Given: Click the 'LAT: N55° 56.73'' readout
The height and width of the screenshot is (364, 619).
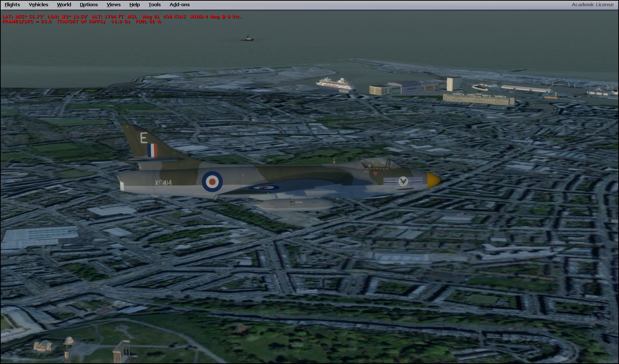Looking at the screenshot, I should (23, 17).
